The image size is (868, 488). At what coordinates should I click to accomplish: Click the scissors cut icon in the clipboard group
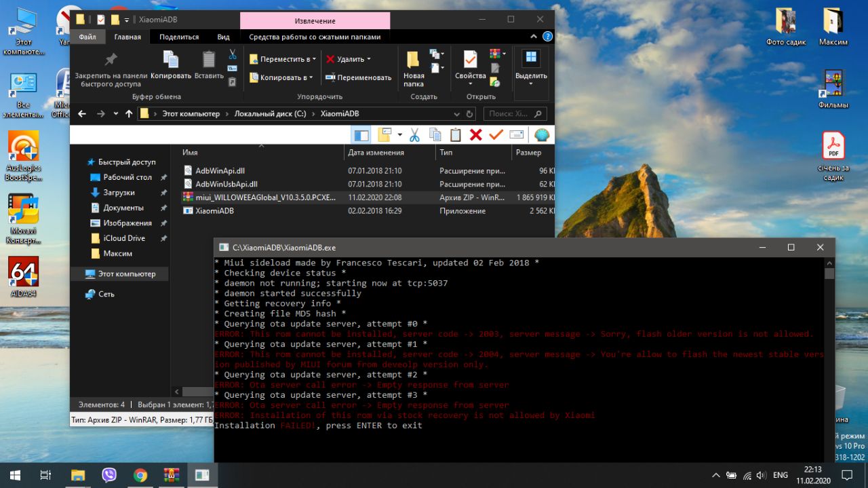coord(233,54)
